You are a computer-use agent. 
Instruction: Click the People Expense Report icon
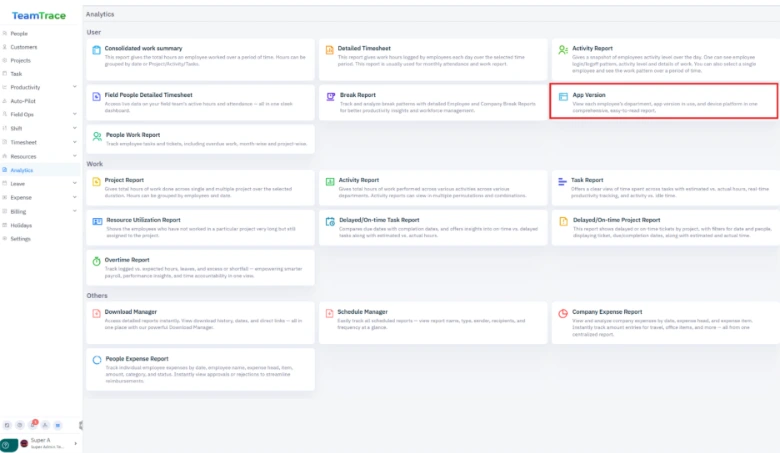(x=97, y=358)
